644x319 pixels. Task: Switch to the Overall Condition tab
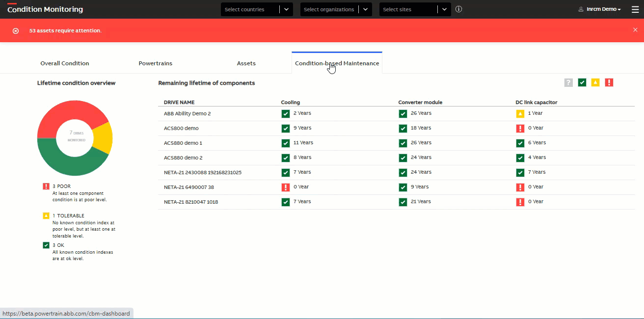point(65,63)
